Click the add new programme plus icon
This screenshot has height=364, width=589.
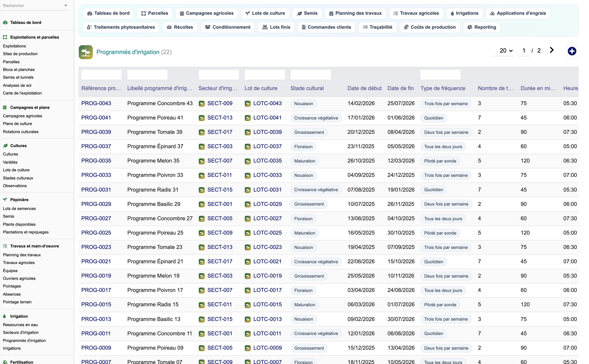click(572, 51)
